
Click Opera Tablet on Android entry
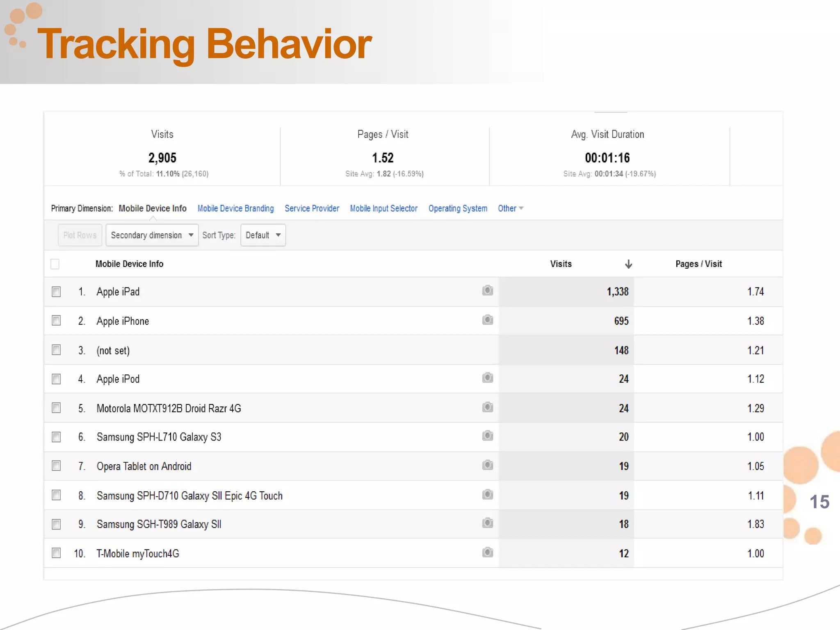click(x=144, y=466)
